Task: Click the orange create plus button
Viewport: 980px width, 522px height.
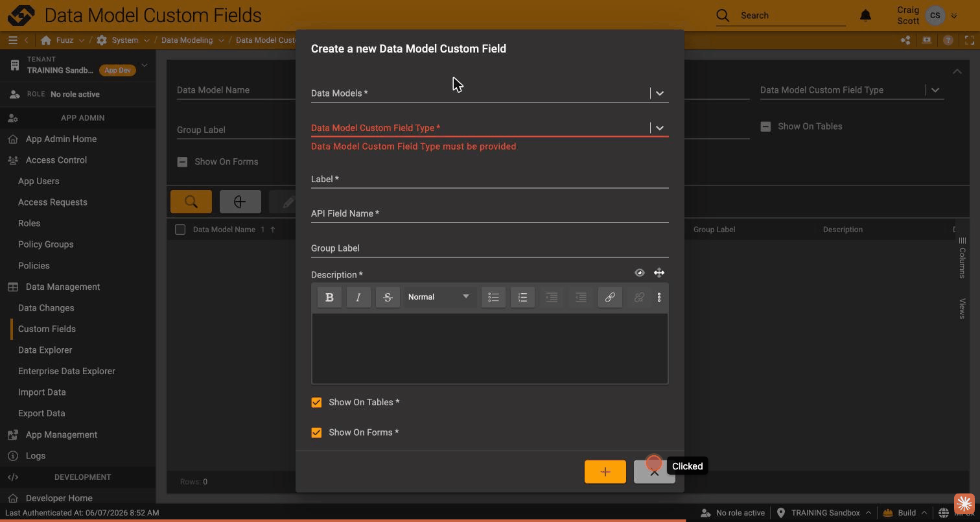Action: (605, 472)
